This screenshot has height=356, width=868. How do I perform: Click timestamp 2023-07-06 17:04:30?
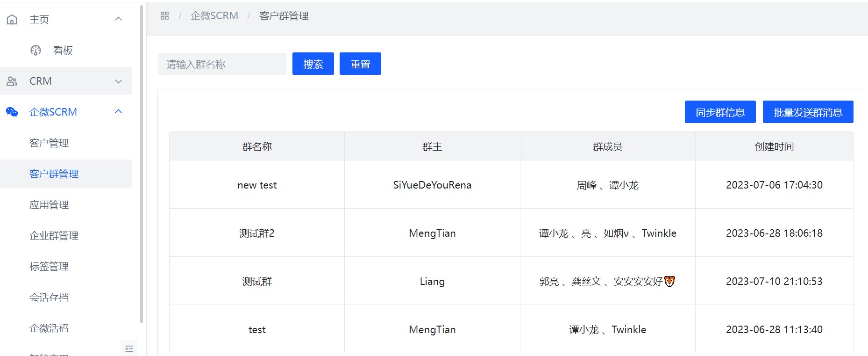[774, 185]
